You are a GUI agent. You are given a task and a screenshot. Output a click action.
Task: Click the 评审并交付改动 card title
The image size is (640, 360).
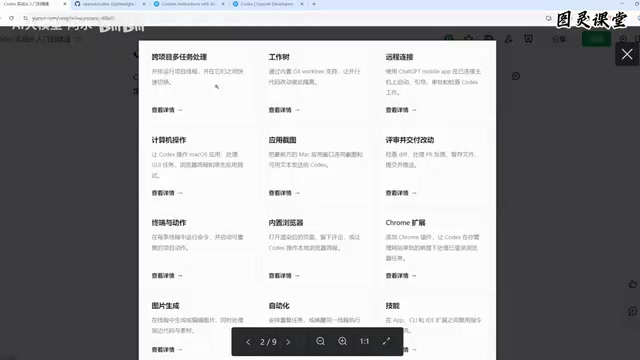point(409,140)
